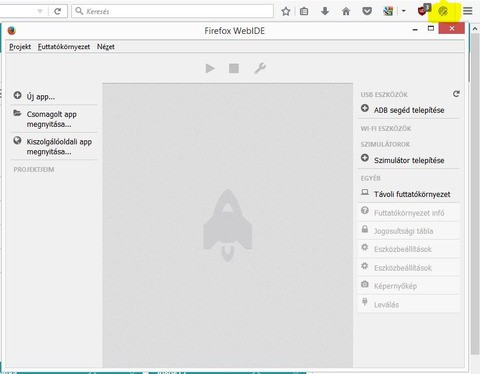Open the Nézet menu
Viewport: 480px width, 374px height.
tap(106, 47)
